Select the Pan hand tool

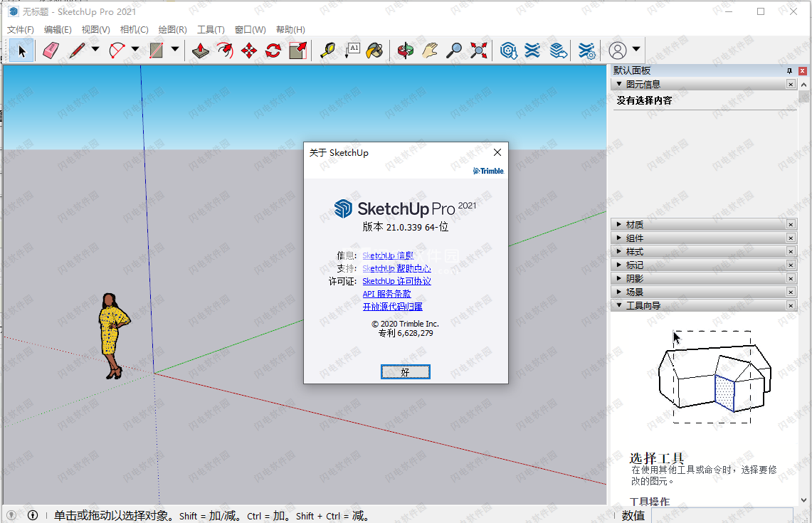[x=430, y=51]
